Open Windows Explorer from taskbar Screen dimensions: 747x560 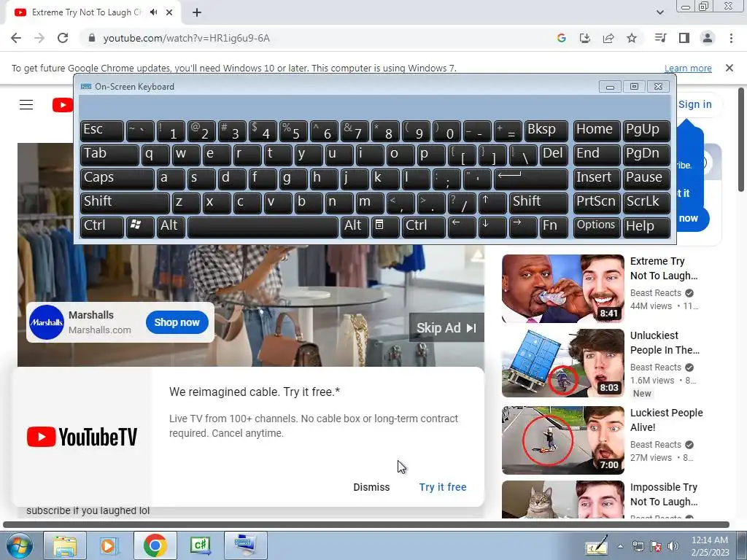coord(65,545)
